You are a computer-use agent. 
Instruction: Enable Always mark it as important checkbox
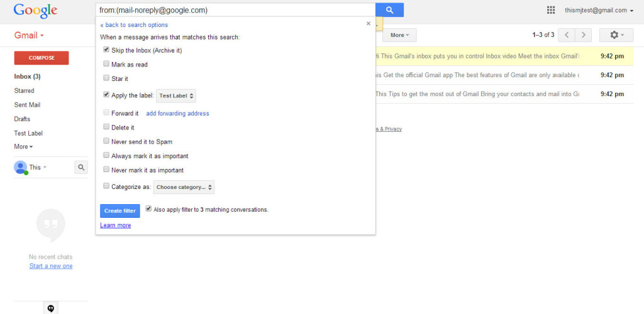point(106,155)
